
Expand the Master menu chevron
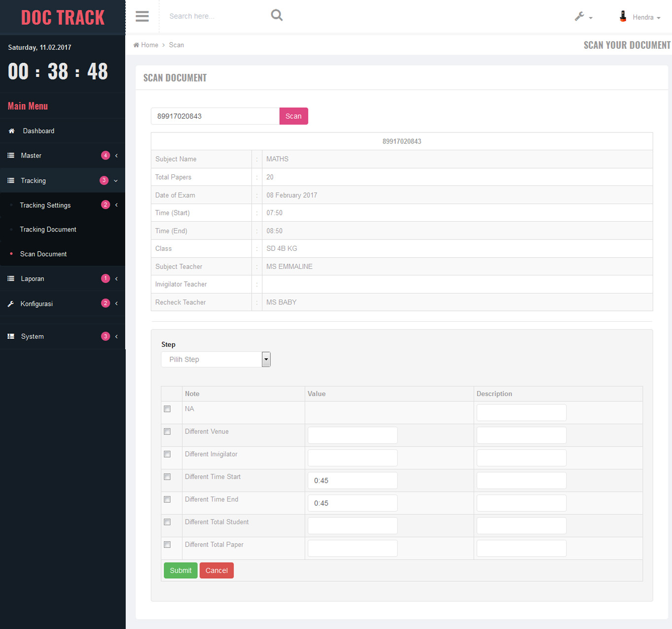click(116, 156)
